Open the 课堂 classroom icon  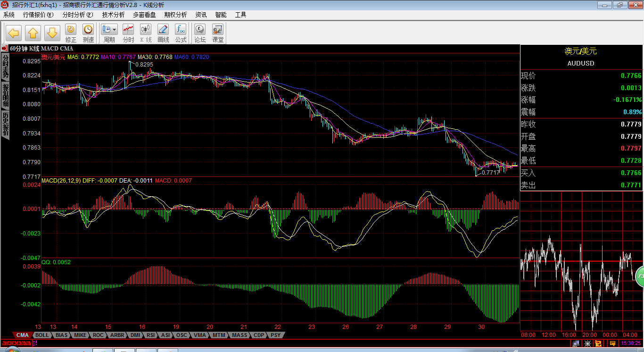[x=218, y=33]
